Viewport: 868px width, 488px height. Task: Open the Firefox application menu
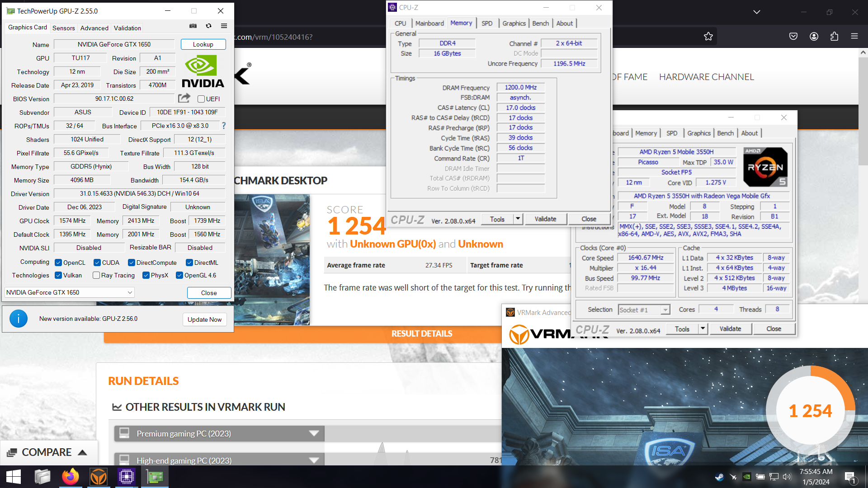click(854, 37)
